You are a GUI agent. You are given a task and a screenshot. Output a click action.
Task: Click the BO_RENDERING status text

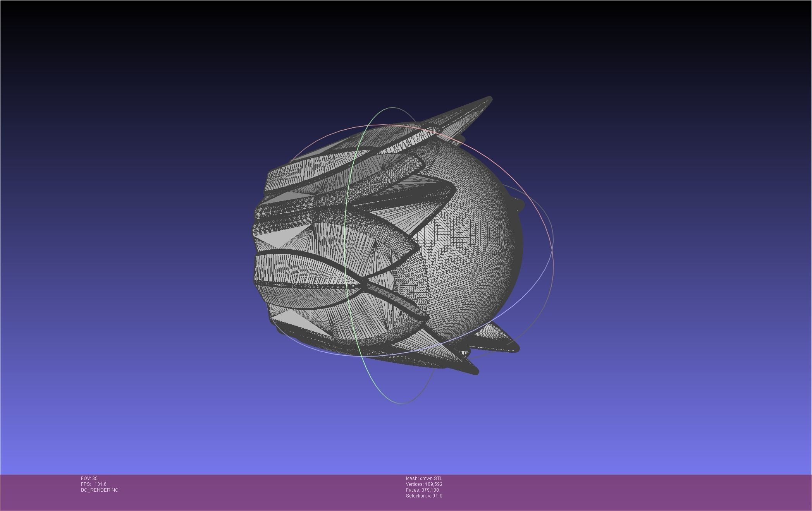[100, 490]
